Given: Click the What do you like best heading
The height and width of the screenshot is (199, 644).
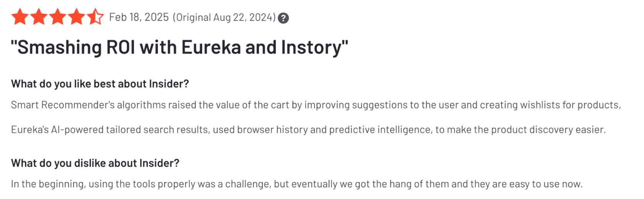Looking at the screenshot, I should pyautogui.click(x=100, y=84).
